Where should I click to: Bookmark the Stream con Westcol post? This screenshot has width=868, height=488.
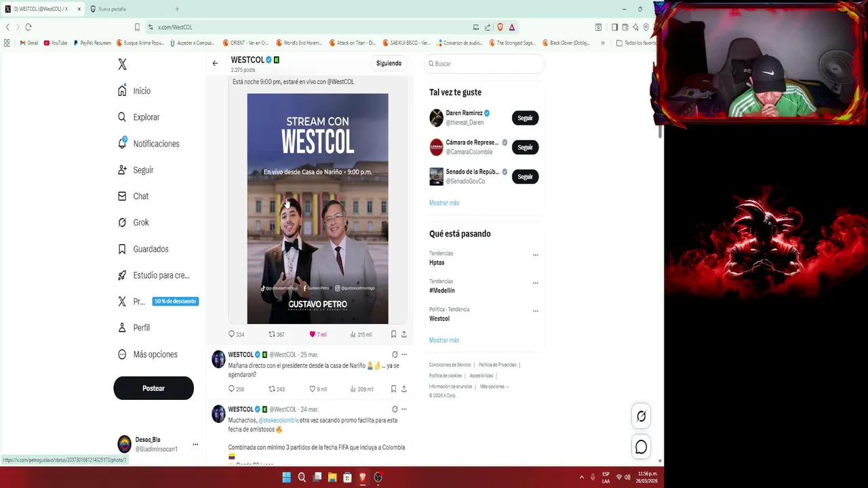click(393, 334)
